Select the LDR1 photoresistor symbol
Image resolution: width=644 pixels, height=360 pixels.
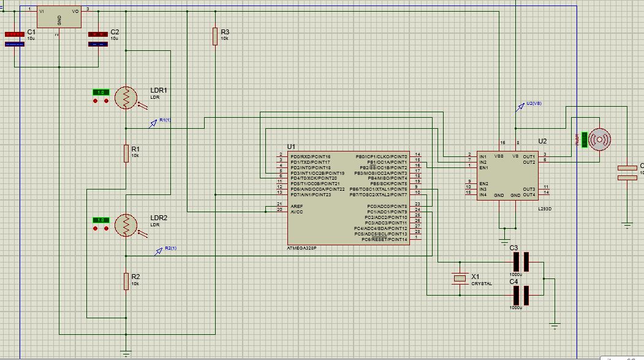click(x=126, y=98)
